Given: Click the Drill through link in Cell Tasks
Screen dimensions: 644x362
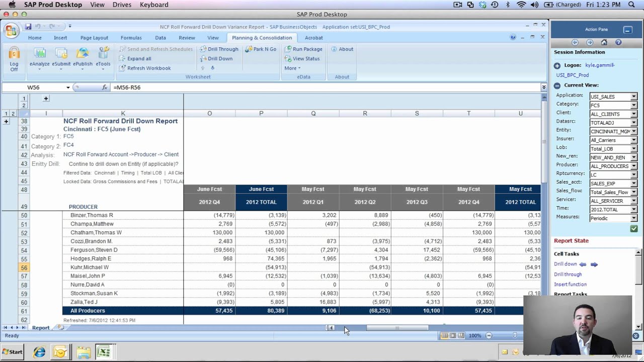Looking at the screenshot, I should click(568, 274).
